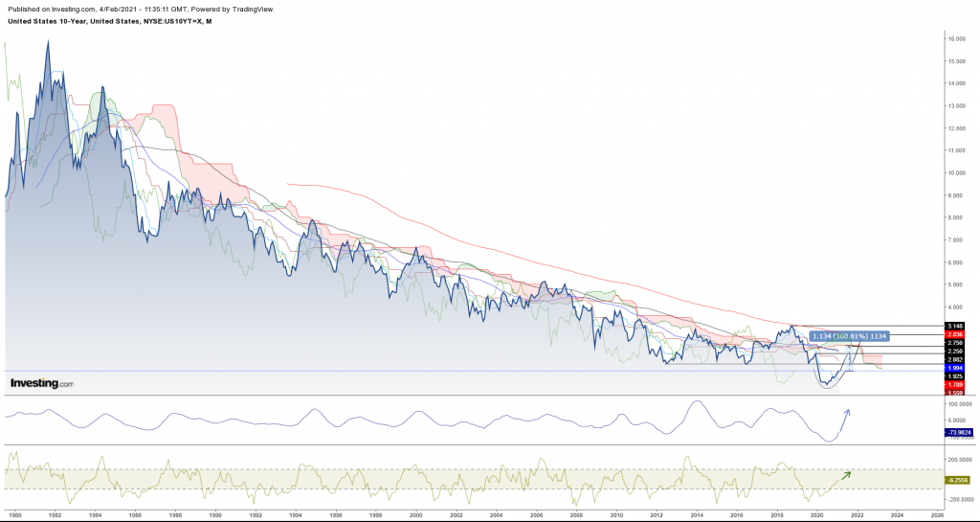This screenshot has width=980, height=522.
Task: Click the 1996 year label on time axis
Action: (336, 516)
